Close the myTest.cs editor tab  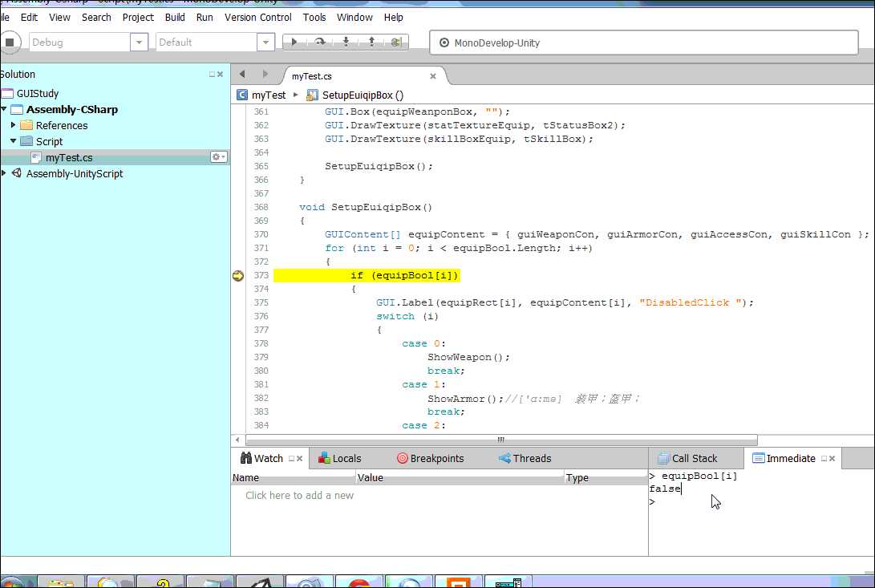[x=432, y=76]
